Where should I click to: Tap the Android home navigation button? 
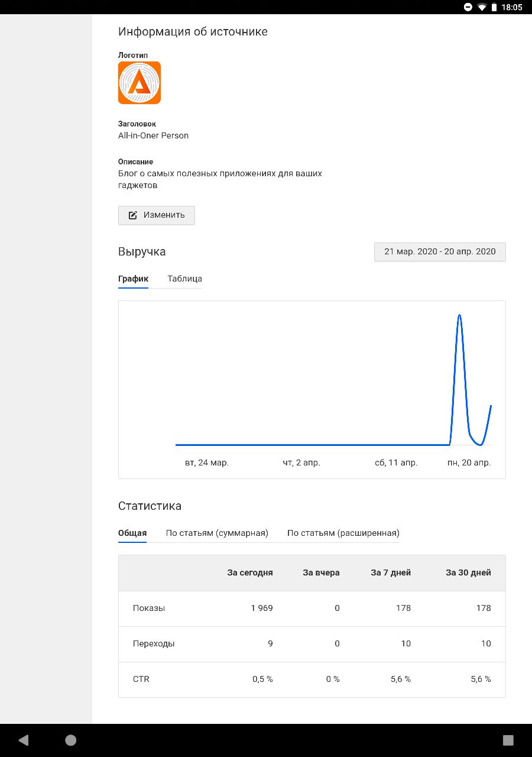[70, 740]
